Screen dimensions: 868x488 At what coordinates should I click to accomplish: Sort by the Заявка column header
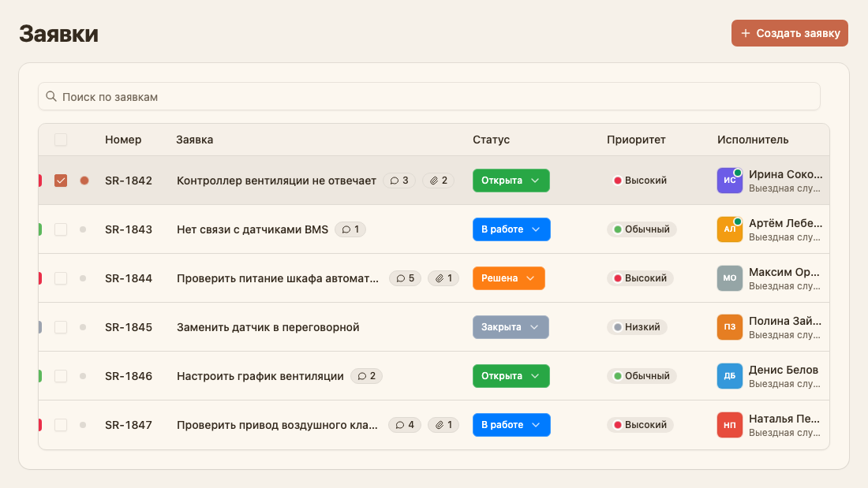coord(194,140)
